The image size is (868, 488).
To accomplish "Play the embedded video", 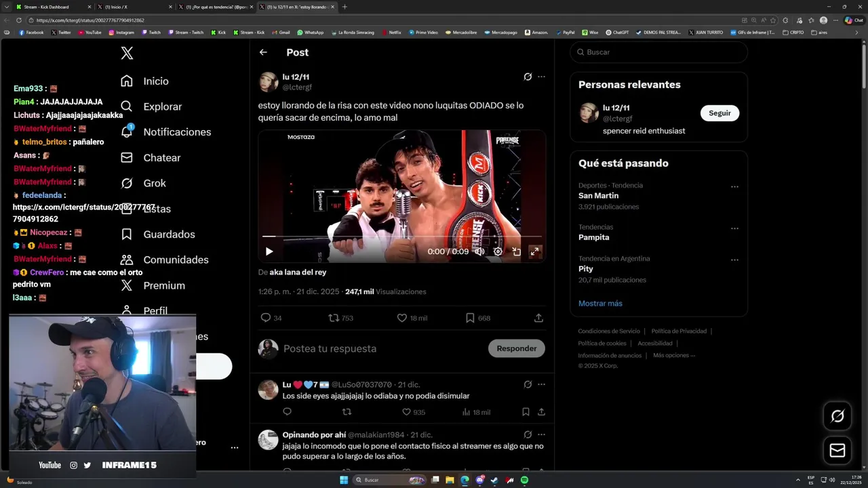I will [269, 251].
